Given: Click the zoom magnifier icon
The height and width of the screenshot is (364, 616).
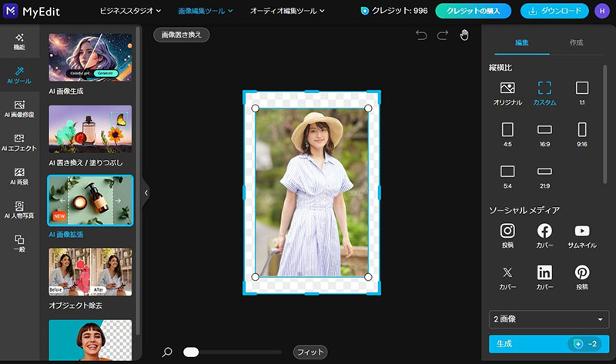Looking at the screenshot, I should point(167,352).
